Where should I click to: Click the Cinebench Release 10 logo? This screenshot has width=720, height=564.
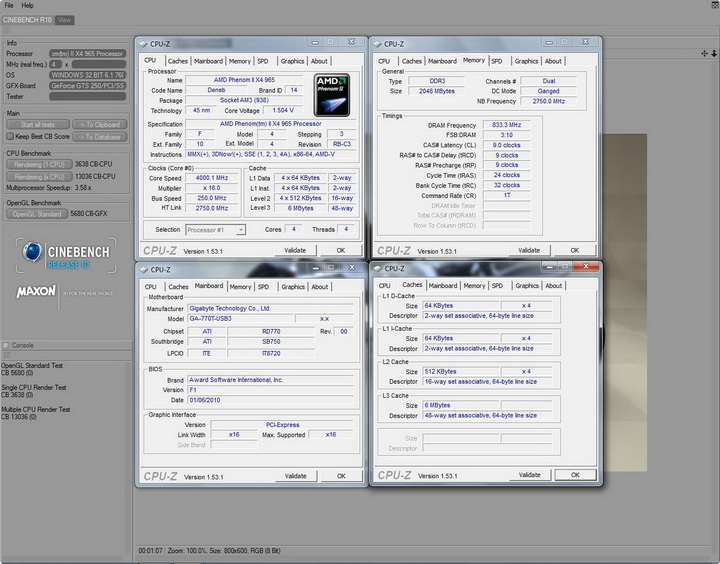[66, 255]
